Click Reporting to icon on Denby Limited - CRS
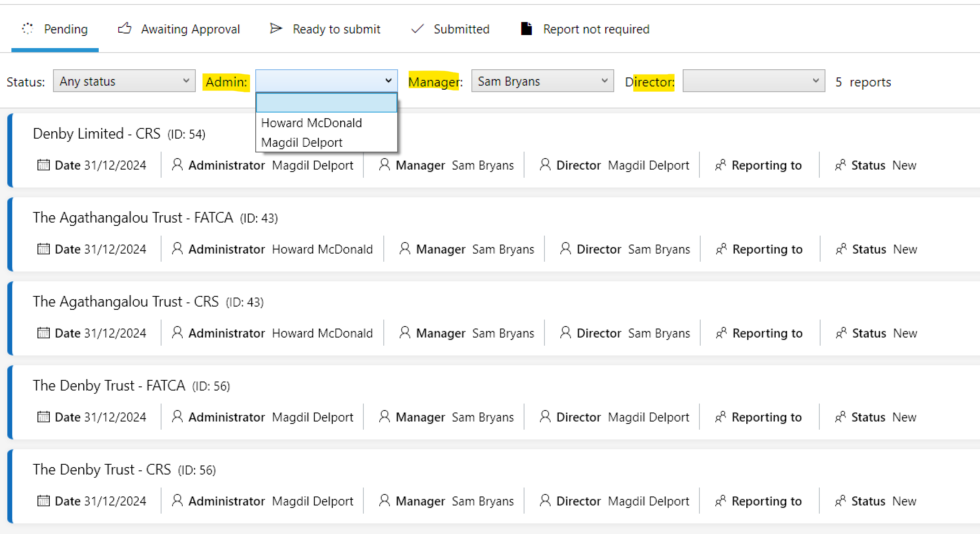 click(x=721, y=165)
